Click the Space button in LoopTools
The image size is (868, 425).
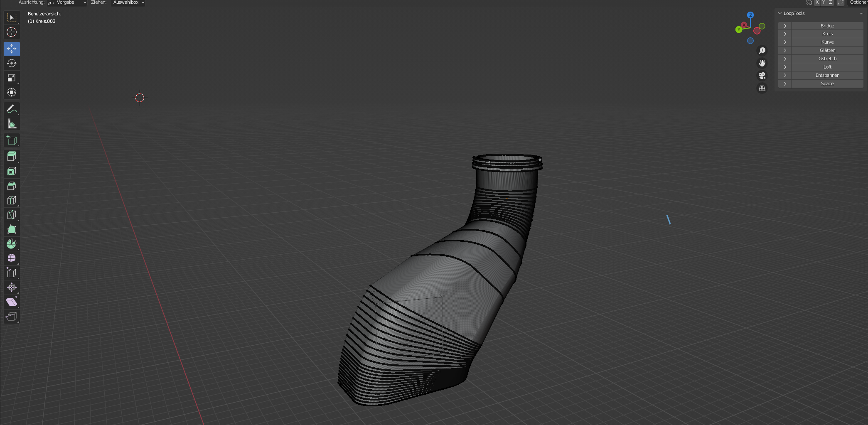coord(827,84)
